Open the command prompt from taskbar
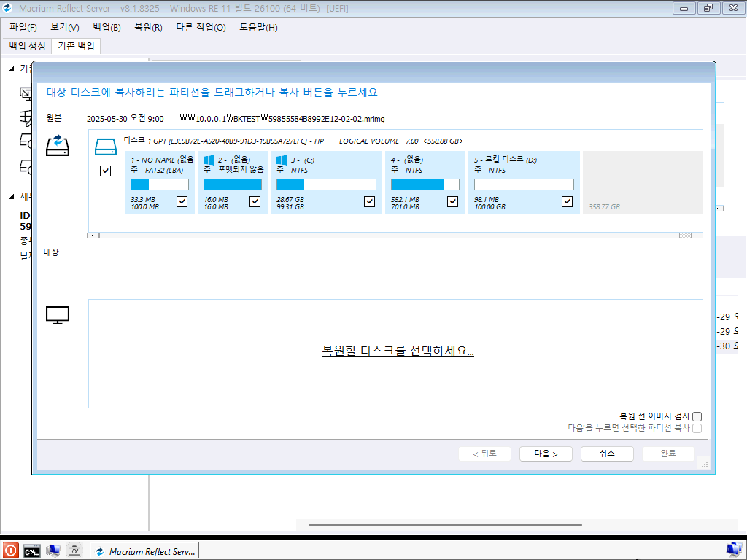 (x=32, y=551)
